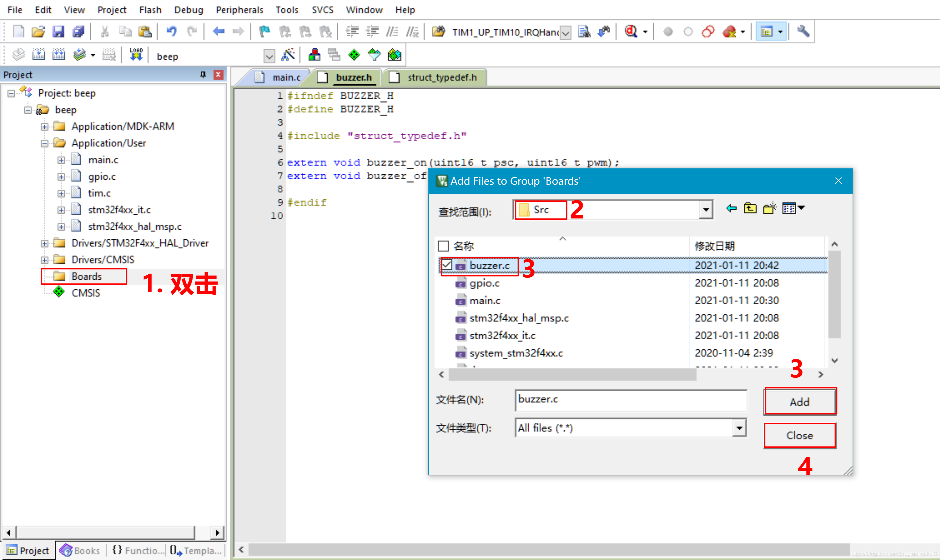Pin the Project panel
Viewport: 940px width, 560px height.
(203, 75)
